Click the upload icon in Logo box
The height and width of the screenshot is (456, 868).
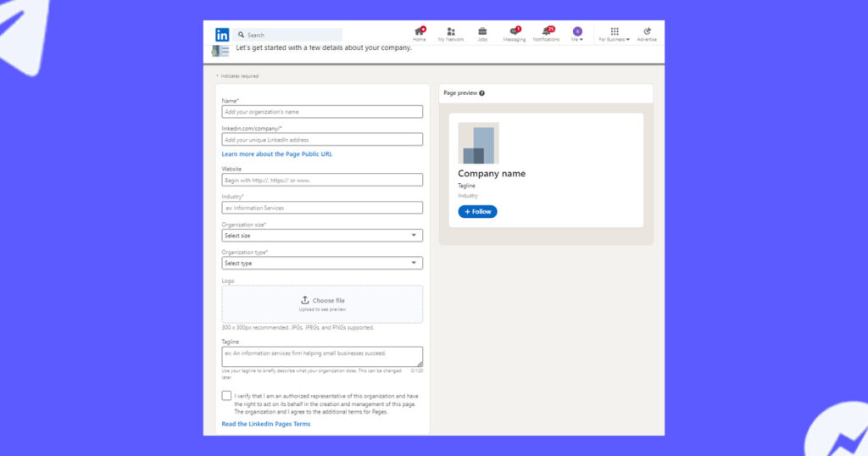pos(305,300)
